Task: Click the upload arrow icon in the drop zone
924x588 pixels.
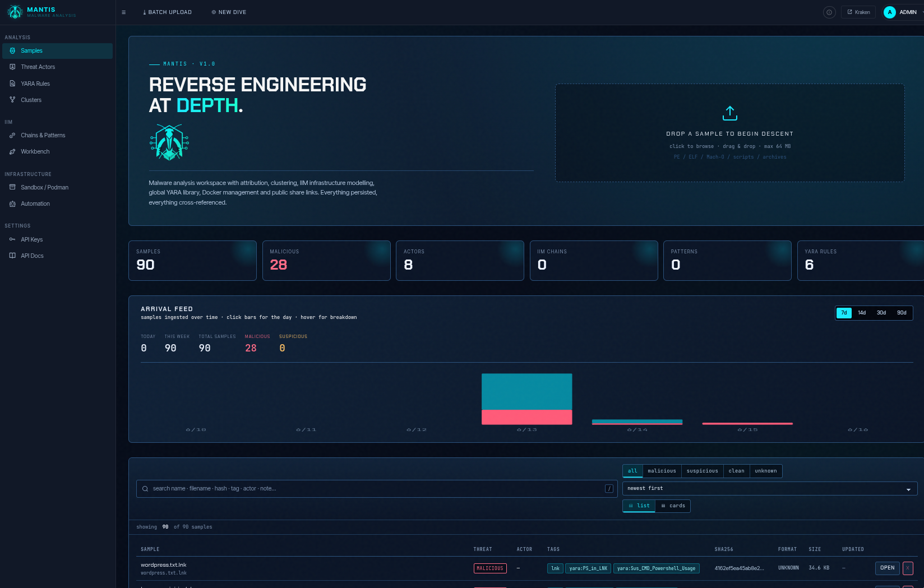Action: [x=730, y=113]
